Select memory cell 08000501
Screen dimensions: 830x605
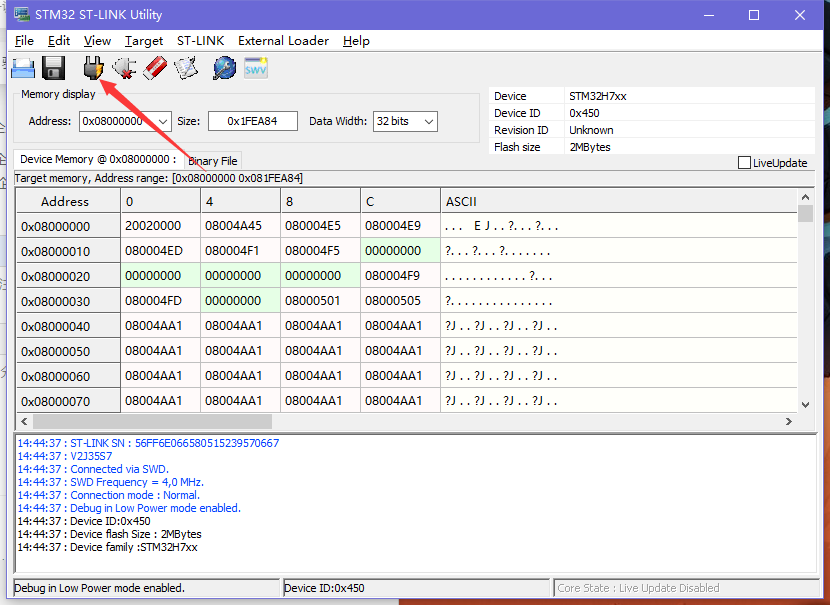[x=320, y=300]
